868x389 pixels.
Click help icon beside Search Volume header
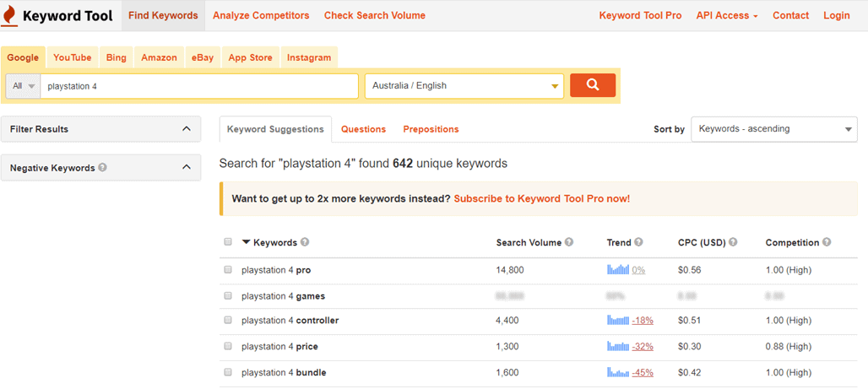pos(569,242)
